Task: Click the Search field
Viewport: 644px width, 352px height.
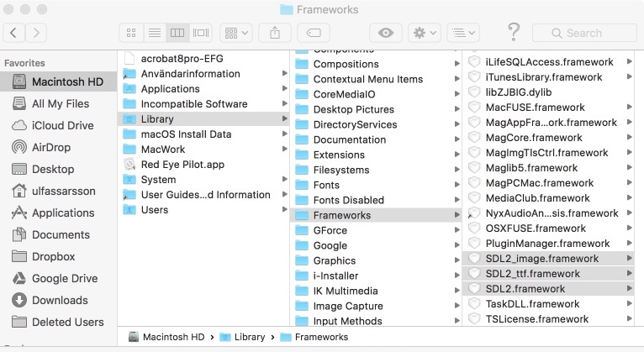Action: (584, 33)
